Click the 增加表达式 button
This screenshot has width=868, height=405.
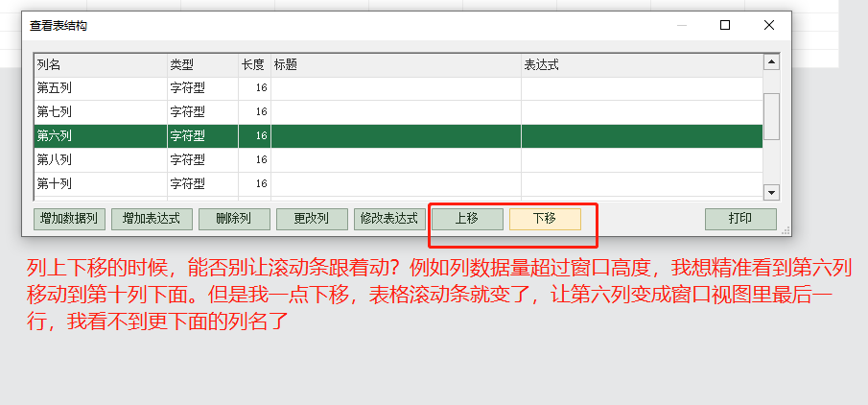click(x=152, y=219)
